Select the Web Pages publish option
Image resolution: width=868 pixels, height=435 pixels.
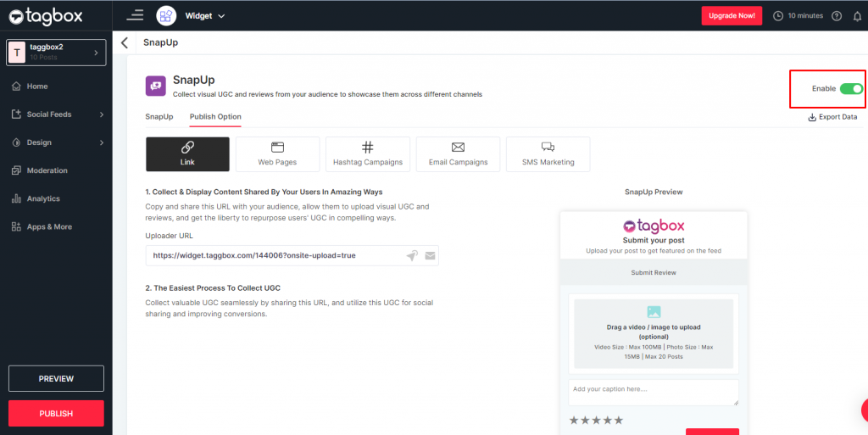(x=277, y=154)
